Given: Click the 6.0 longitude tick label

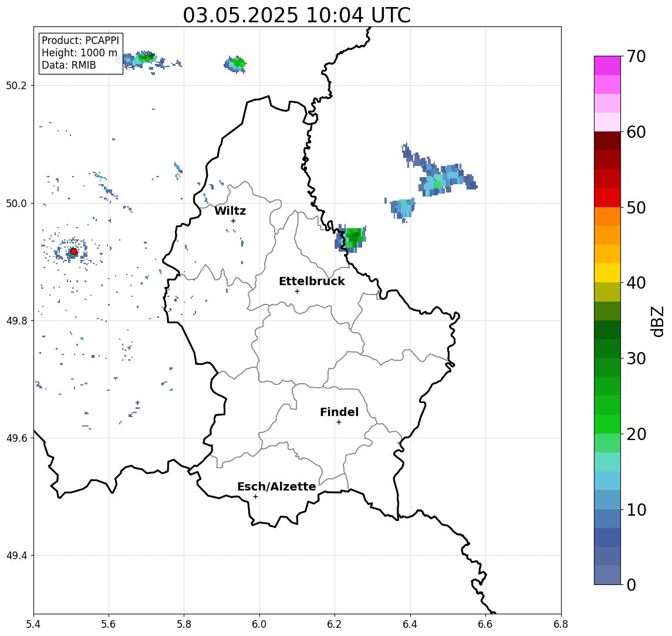Looking at the screenshot, I should click(259, 624).
